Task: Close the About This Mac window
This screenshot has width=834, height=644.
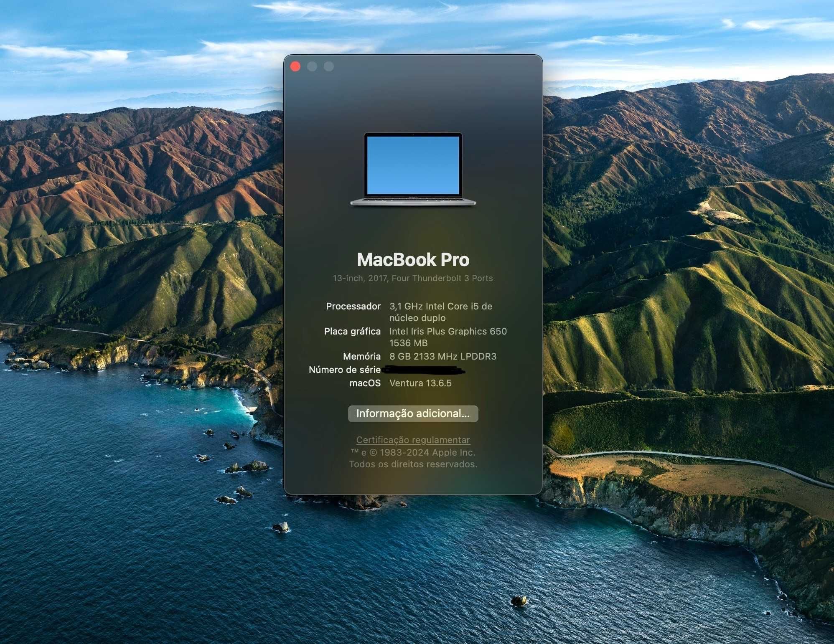Action: point(295,66)
